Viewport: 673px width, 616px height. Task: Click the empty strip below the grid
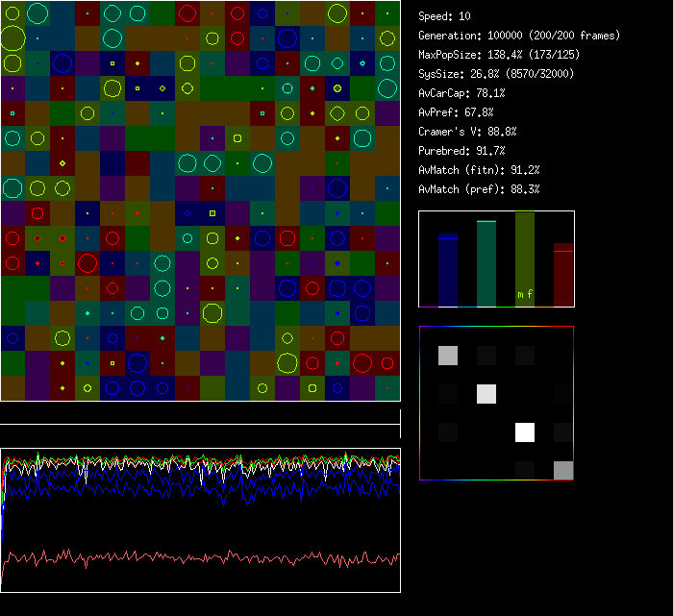coord(200,413)
